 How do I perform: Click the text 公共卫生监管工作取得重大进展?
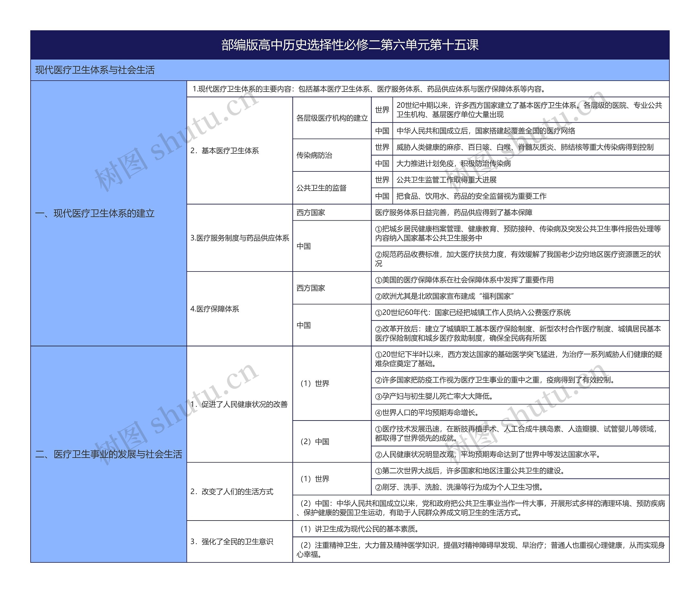tap(447, 180)
